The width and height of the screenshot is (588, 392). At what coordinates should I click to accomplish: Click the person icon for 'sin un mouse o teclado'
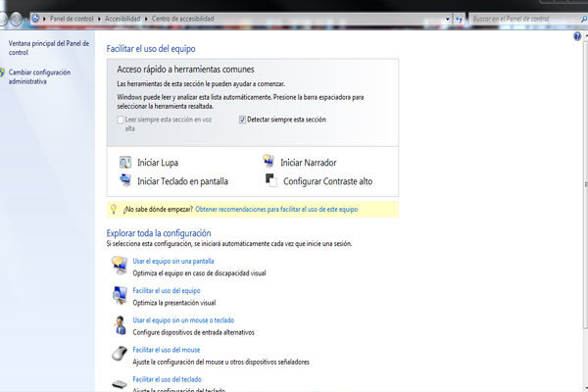tap(118, 324)
